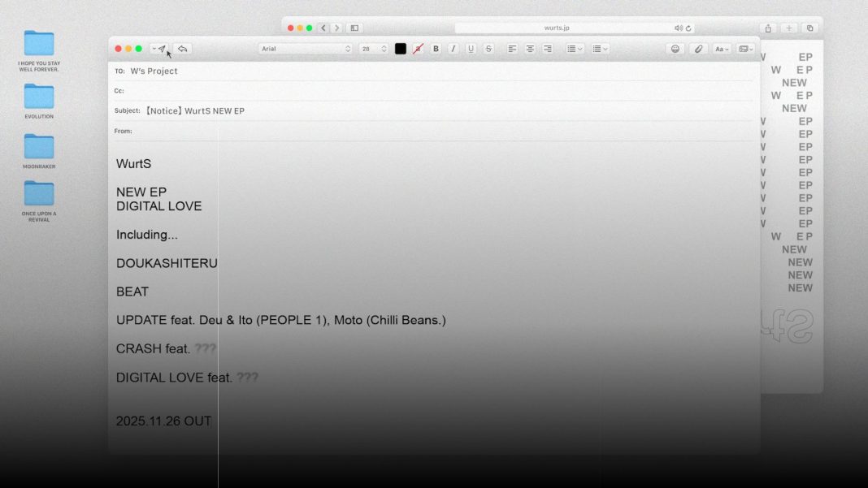This screenshot has width=868, height=488.
Task: Click the black font color swatch
Action: click(400, 48)
